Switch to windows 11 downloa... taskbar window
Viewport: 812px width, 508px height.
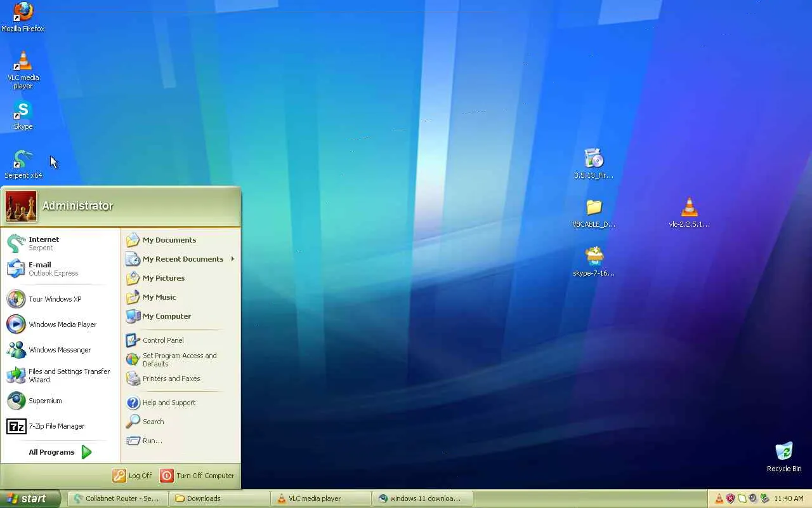point(422,498)
